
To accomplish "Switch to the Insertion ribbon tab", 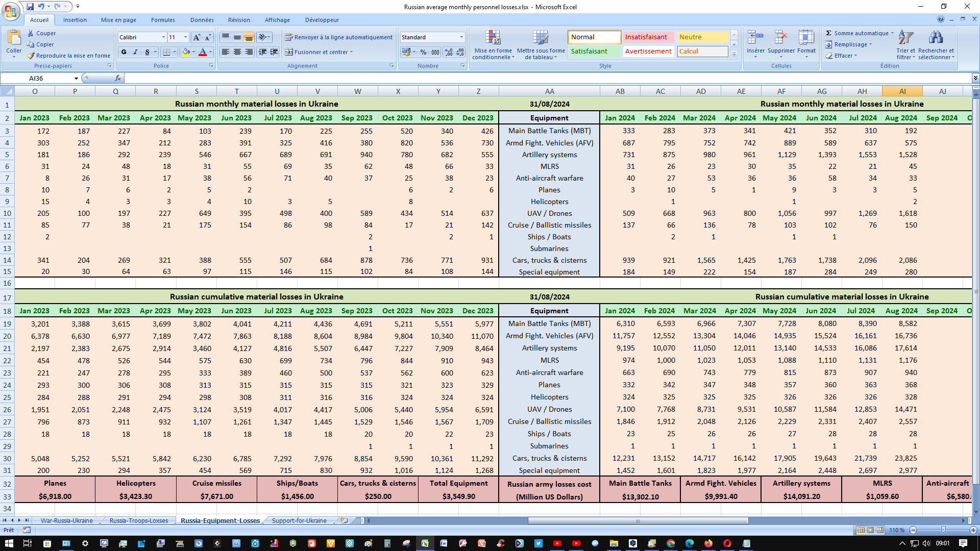I will [x=75, y=20].
